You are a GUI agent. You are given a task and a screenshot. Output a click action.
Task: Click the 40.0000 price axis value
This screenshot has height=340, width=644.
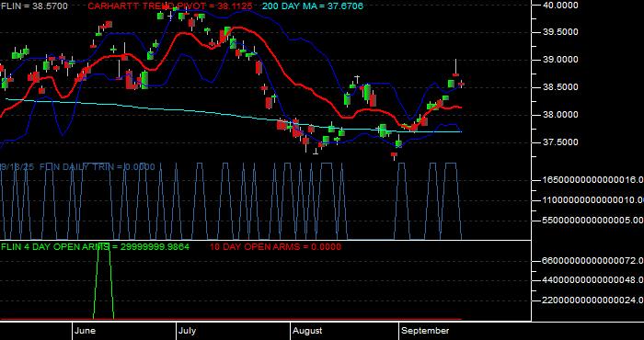pos(560,6)
